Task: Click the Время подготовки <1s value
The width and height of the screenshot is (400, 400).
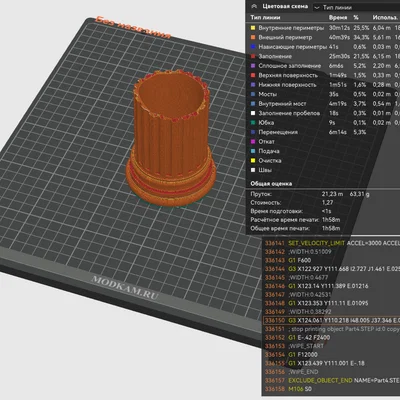Action: 327,211
